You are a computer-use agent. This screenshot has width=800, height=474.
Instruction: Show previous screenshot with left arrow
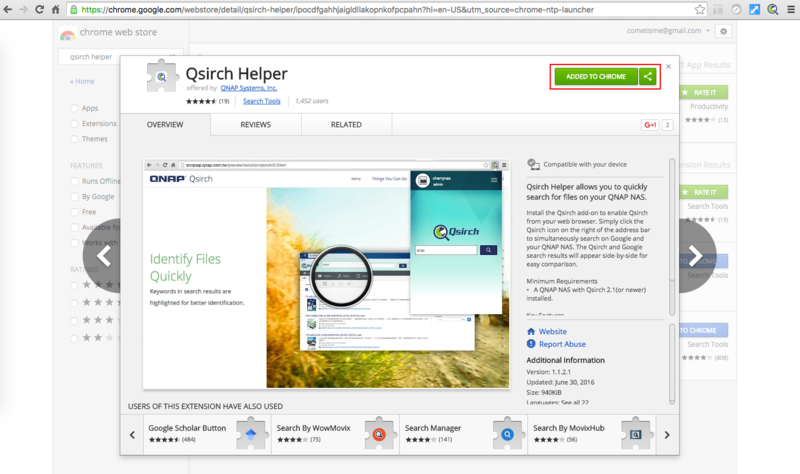coord(104,256)
